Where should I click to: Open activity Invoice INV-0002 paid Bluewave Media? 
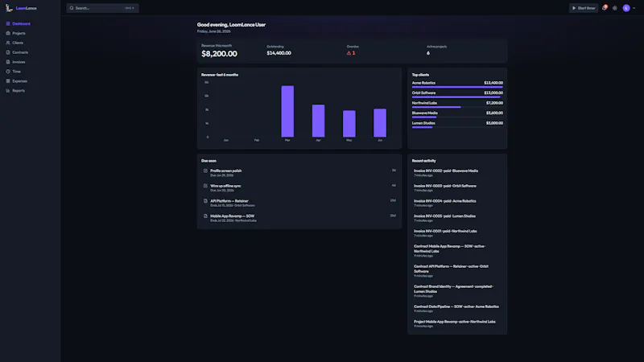457,173
